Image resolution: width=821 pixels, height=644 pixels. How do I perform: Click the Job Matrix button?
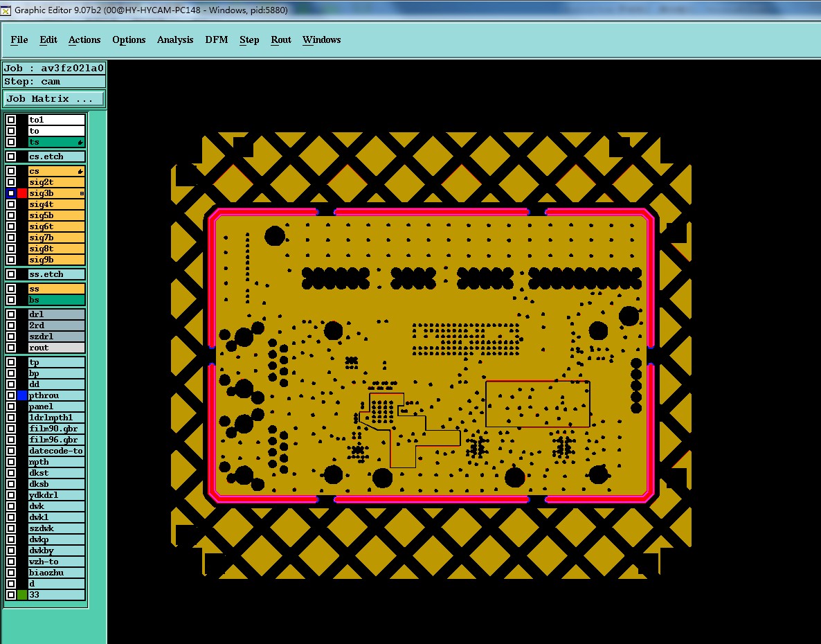tap(54, 98)
